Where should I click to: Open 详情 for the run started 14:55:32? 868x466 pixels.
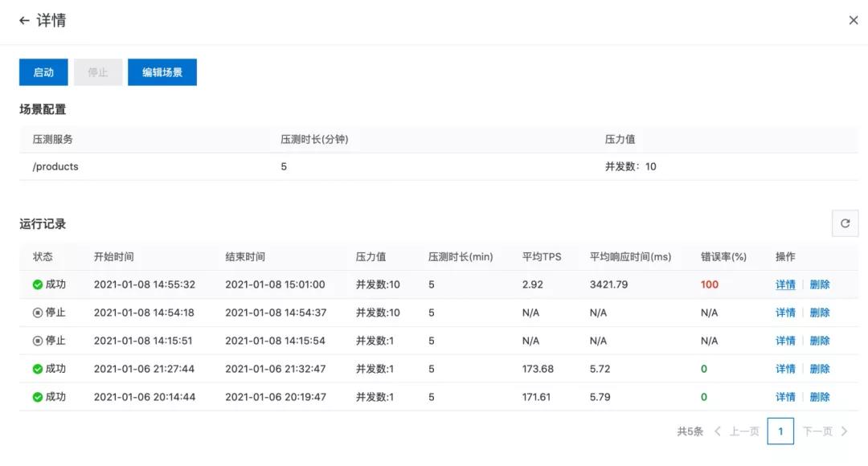pos(785,284)
